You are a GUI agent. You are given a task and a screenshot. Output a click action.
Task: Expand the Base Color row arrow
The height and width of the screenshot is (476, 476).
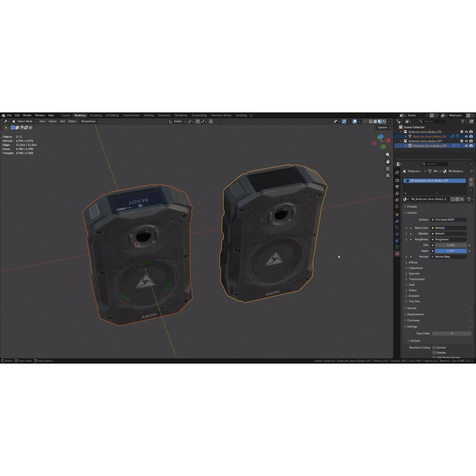tap(406, 228)
